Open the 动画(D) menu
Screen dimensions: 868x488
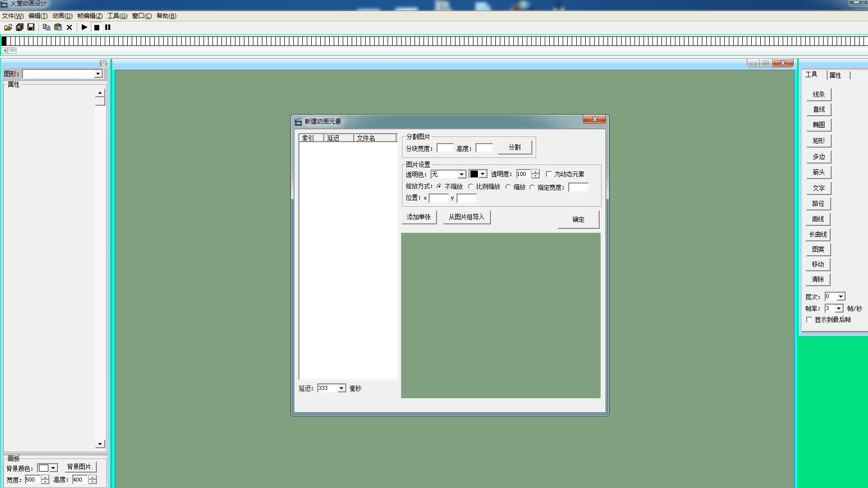[62, 16]
